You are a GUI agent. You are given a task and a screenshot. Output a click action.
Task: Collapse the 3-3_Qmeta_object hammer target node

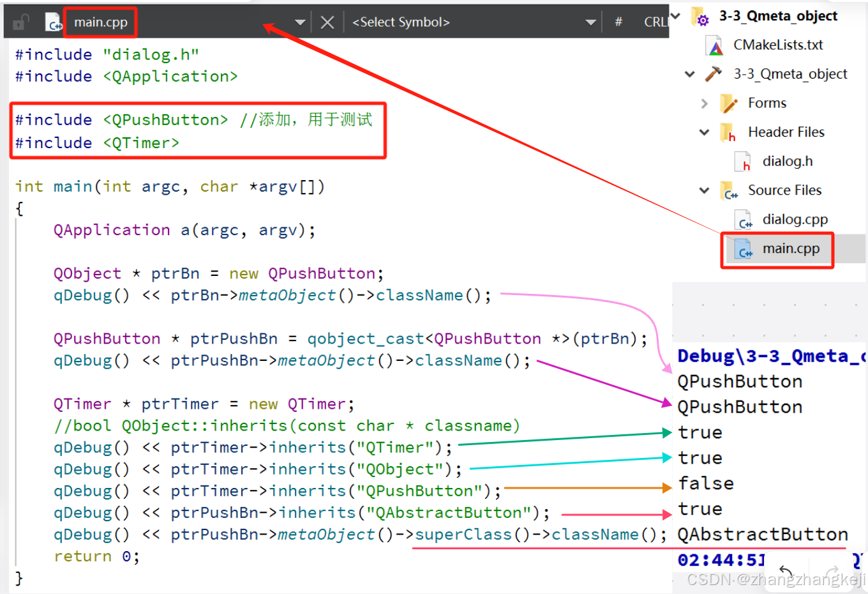690,74
